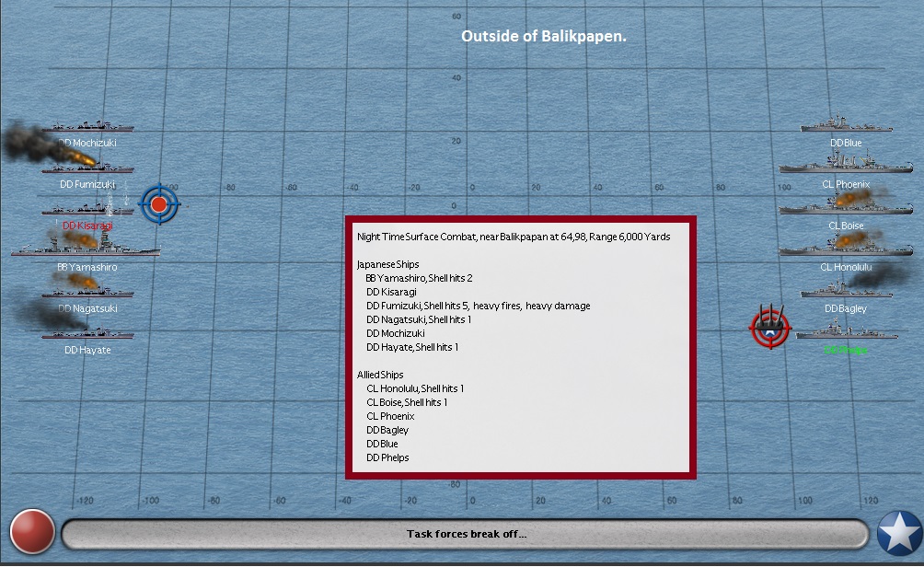Click 'DD Nagatsuki, Shell hits 1' report line

coord(419,319)
